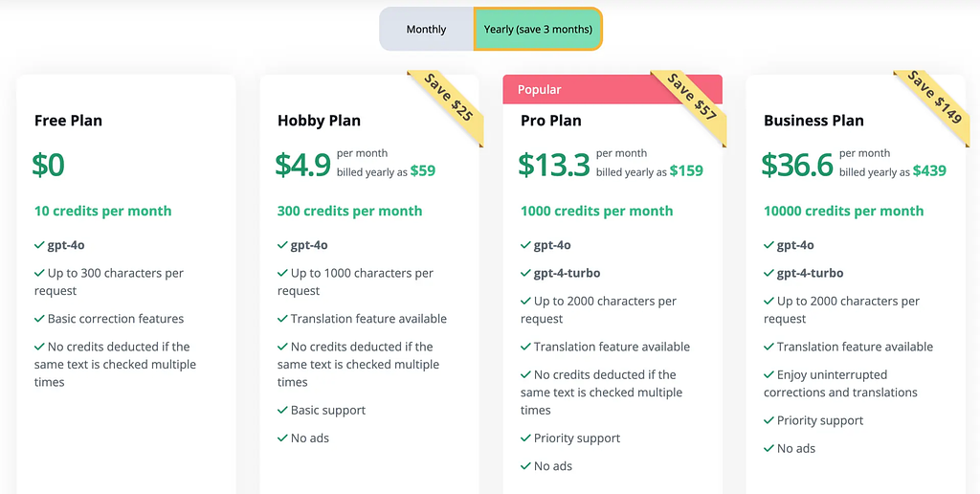This screenshot has height=494, width=980.
Task: Click the checkmark beside Hobby Plan Basic support
Action: pos(282,411)
